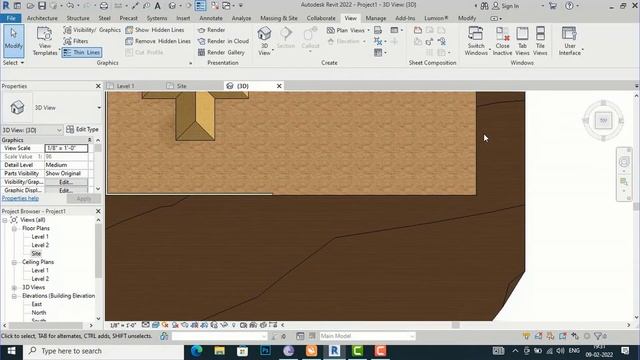
Task: Open the Help question mark icon
Action: coord(569,6)
